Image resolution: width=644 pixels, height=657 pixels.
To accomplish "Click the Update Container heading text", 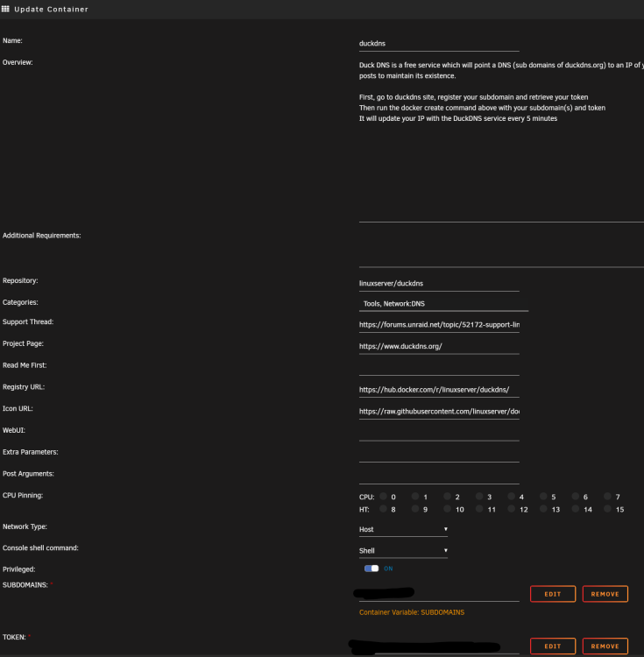I will point(51,10).
